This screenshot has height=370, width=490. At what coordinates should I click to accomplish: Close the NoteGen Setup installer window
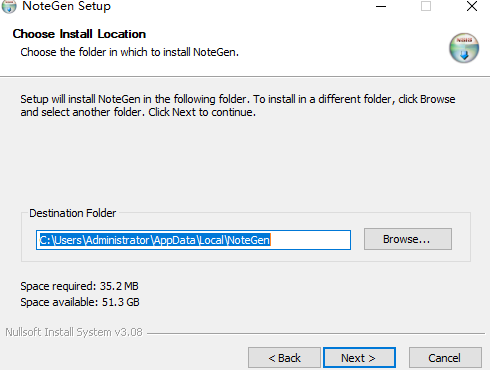pos(472,6)
